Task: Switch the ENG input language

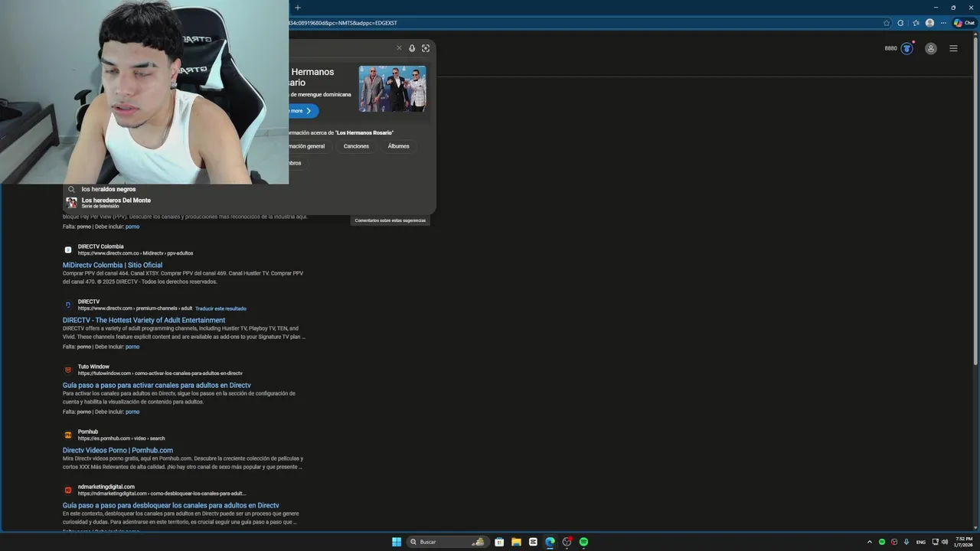Action: (x=921, y=542)
